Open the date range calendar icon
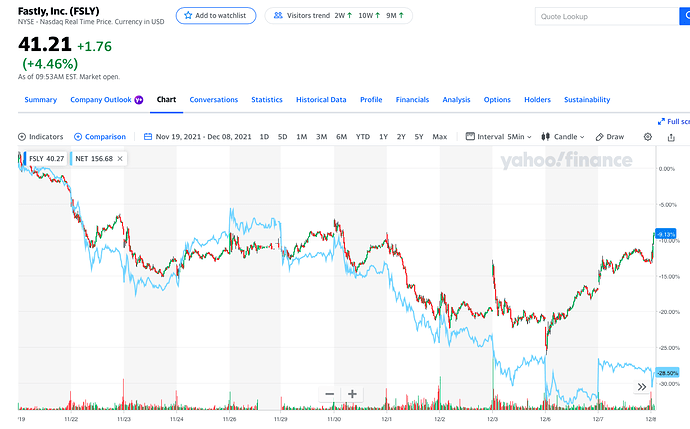The height and width of the screenshot is (429, 690). point(148,137)
